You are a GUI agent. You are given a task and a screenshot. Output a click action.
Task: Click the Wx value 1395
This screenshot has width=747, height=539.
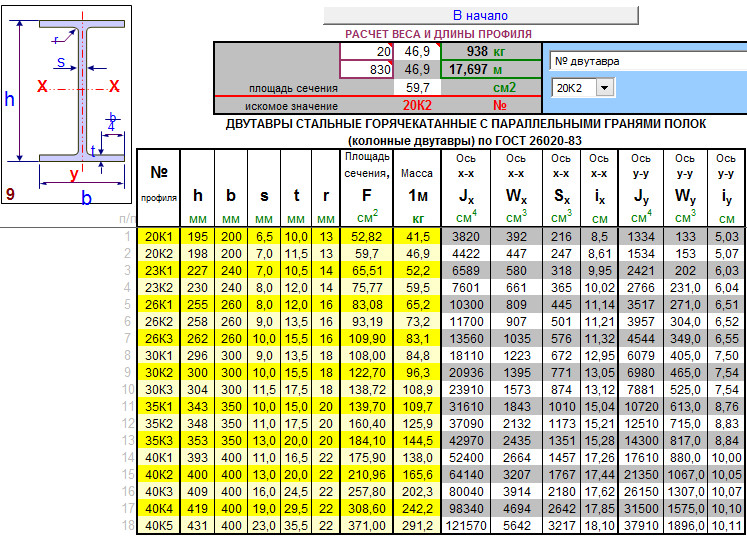pyautogui.click(x=516, y=373)
